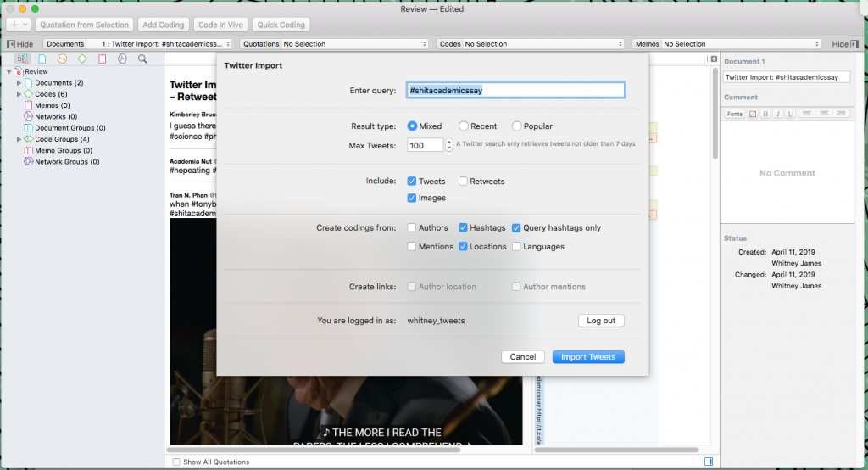Viewport: 868px width, 470px height.
Task: Hide the left navigation panel
Action: (x=20, y=44)
